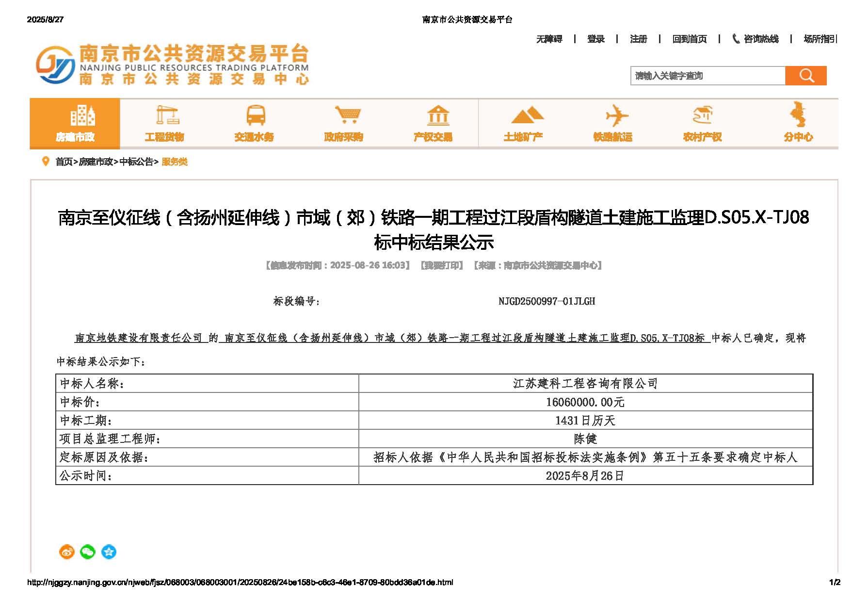Screen dimensions: 868x602
Task: Open the 产权交易 navigation tab
Action: 434,123
